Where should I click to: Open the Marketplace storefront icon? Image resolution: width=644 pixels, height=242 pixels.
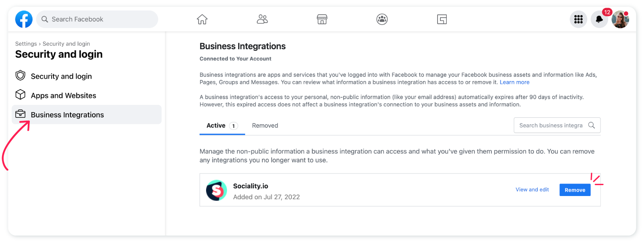pos(322,19)
